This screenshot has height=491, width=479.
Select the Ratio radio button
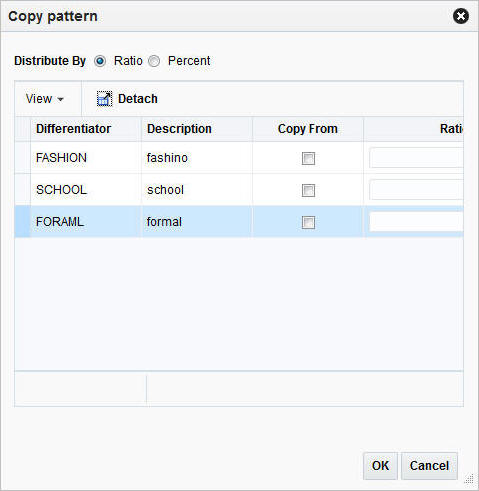(100, 61)
